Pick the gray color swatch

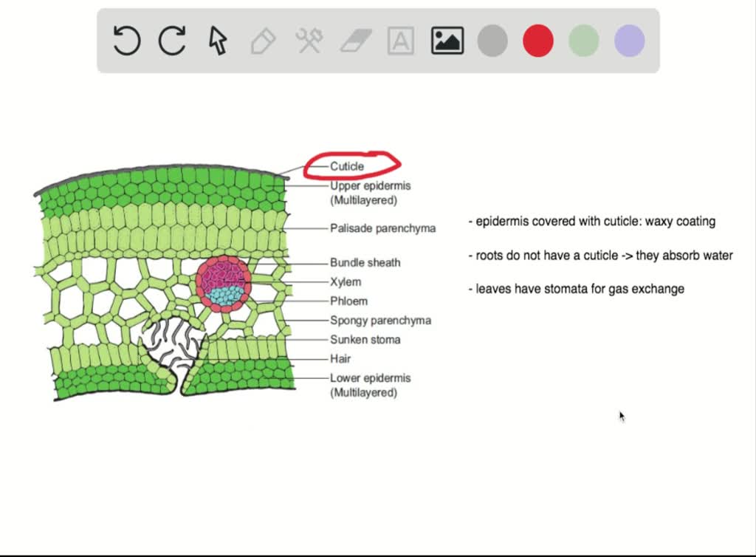pos(492,41)
